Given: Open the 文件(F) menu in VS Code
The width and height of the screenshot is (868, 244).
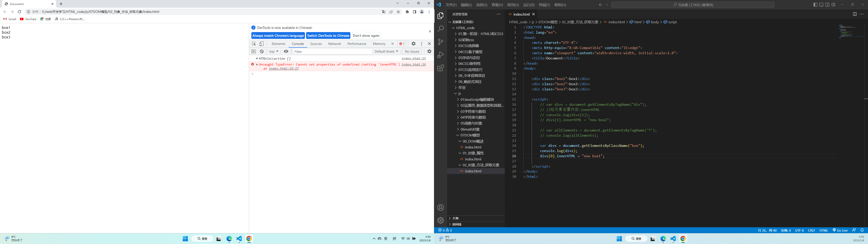Looking at the screenshot, I should click(x=451, y=5).
